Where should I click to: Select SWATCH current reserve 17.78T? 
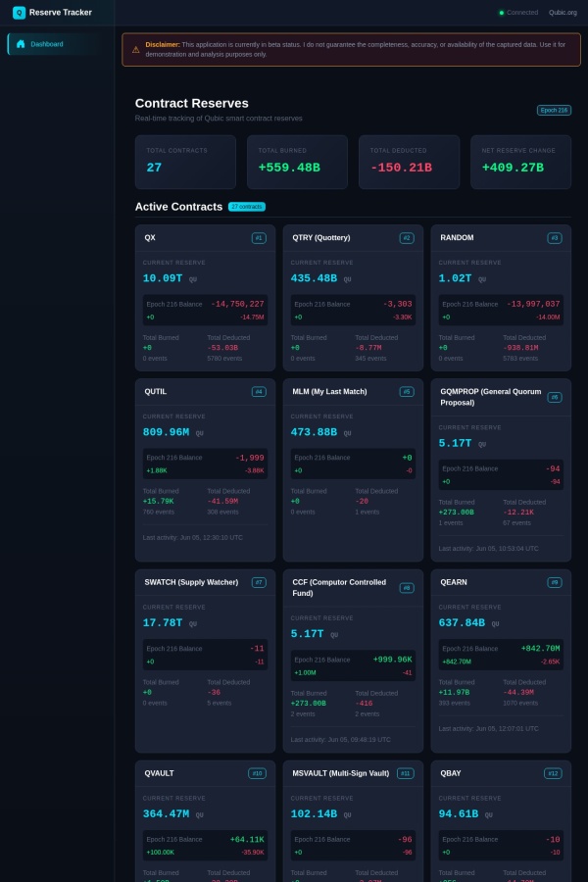pyautogui.click(x=163, y=623)
